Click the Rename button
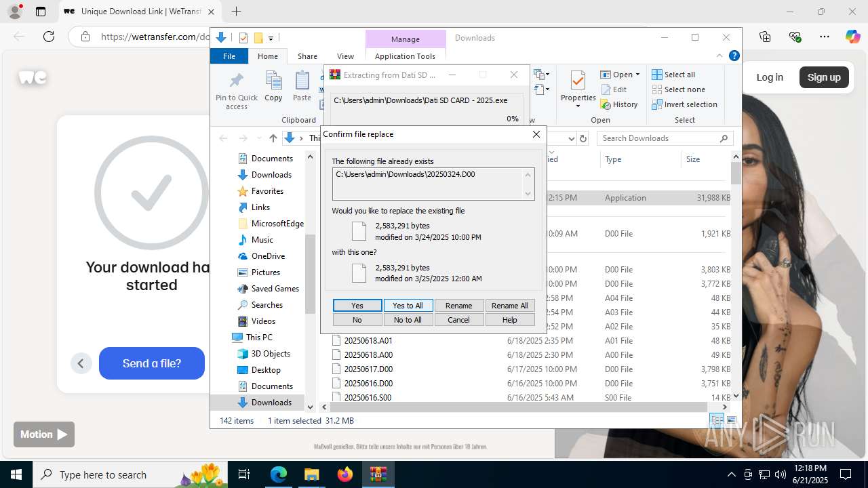Viewport: 868px width, 488px height. (458, 306)
